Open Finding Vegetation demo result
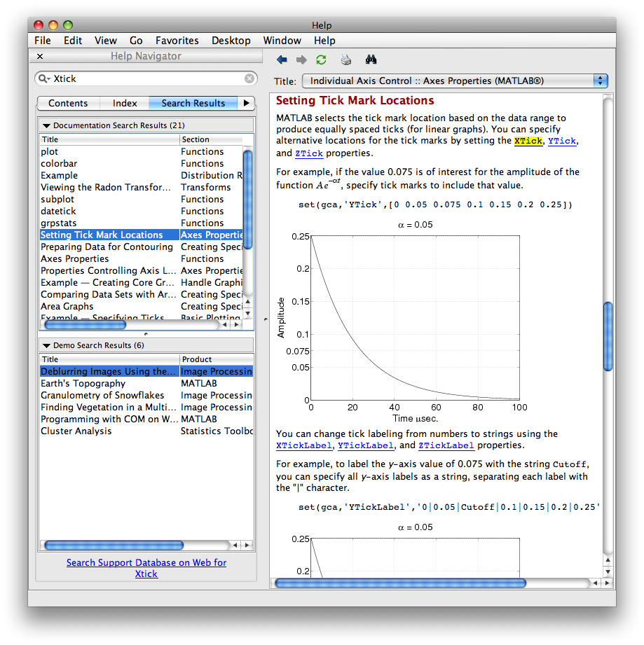 [x=146, y=407]
